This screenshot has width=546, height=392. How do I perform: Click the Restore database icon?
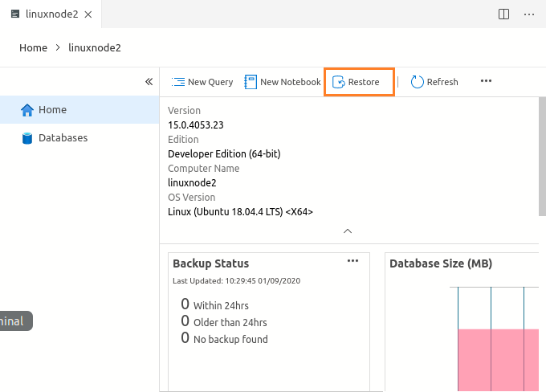[x=340, y=82]
